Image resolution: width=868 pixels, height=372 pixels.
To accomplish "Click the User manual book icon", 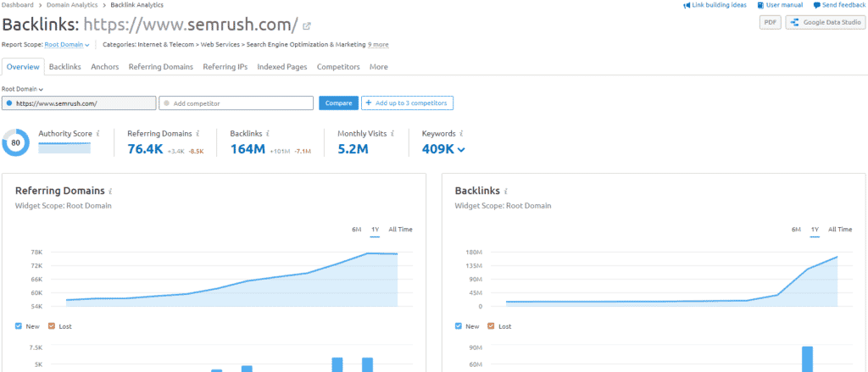I will [760, 5].
